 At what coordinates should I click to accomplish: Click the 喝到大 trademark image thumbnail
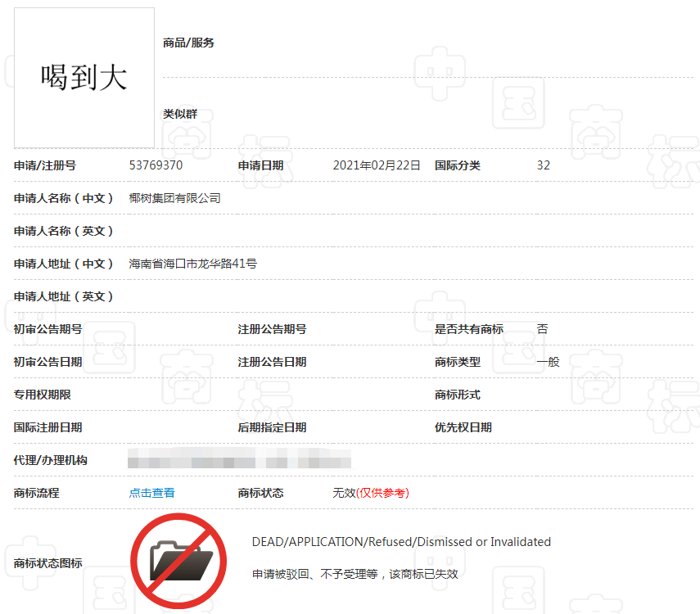pos(84,78)
